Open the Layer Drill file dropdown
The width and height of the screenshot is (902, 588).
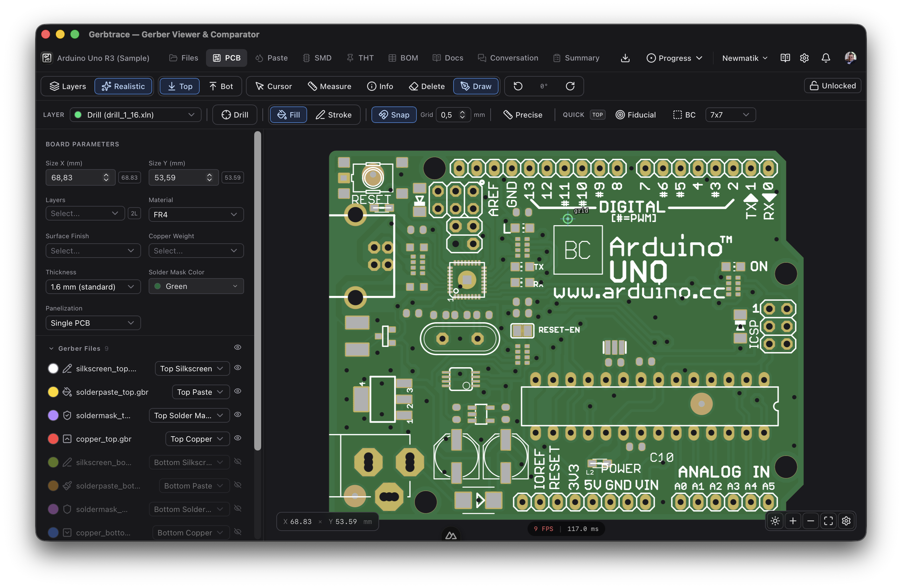(x=135, y=115)
